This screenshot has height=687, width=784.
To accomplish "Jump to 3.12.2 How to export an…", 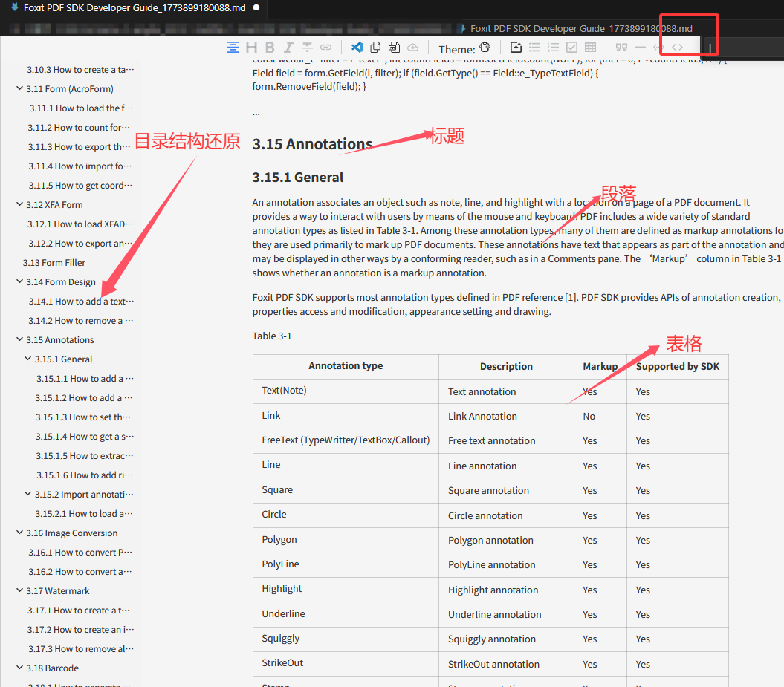I will click(80, 244).
